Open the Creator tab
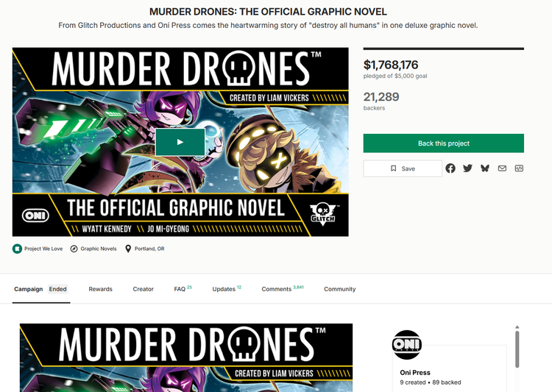 click(x=143, y=289)
